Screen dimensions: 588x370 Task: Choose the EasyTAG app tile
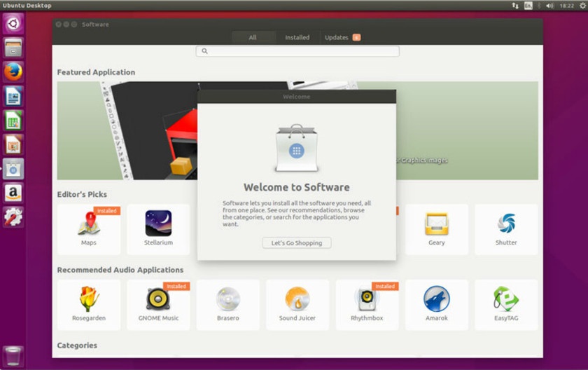click(x=505, y=305)
